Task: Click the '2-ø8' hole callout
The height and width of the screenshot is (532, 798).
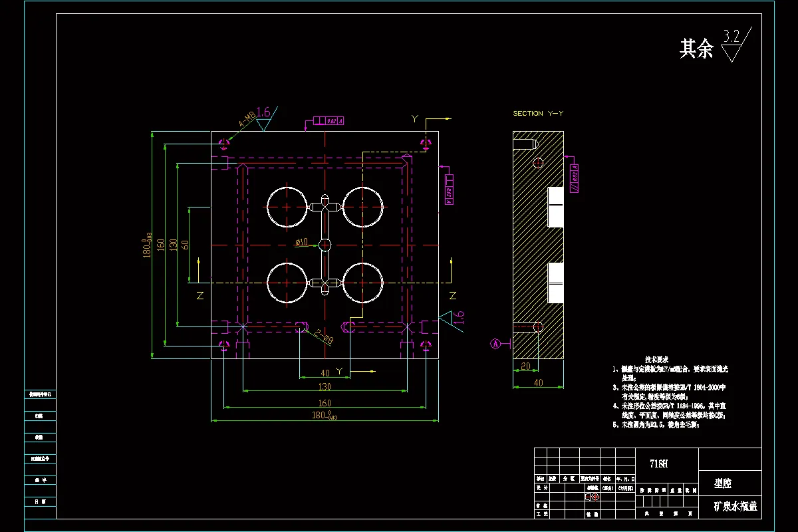Action: pos(323,336)
